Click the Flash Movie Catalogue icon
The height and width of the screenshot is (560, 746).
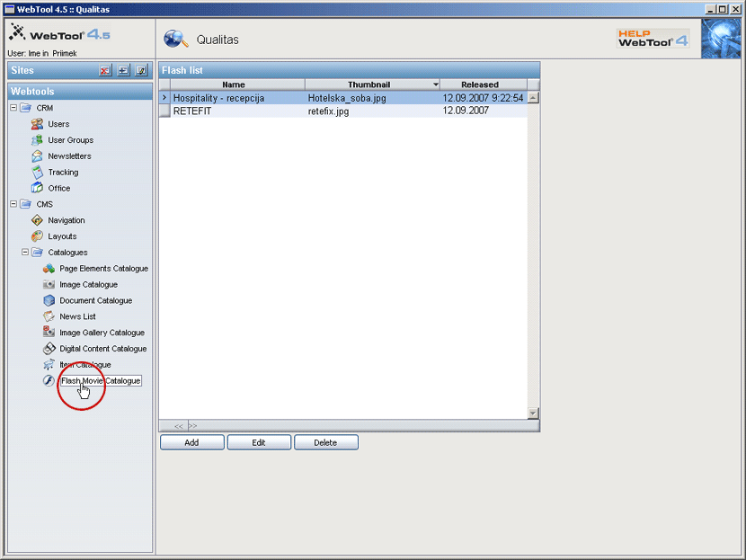click(49, 381)
